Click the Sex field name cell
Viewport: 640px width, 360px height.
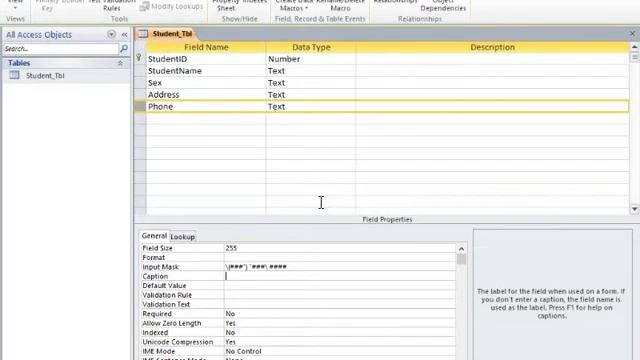click(206, 83)
